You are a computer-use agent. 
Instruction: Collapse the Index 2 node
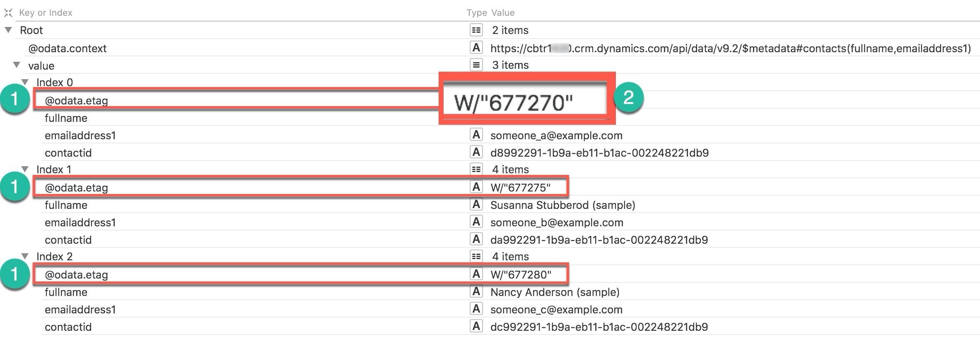click(x=25, y=256)
